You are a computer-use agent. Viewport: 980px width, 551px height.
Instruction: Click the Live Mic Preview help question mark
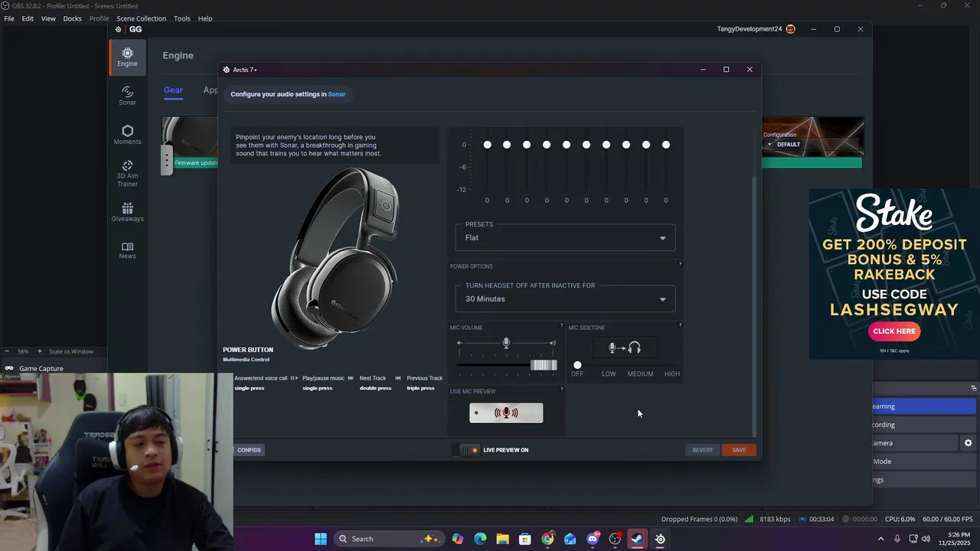tap(562, 389)
